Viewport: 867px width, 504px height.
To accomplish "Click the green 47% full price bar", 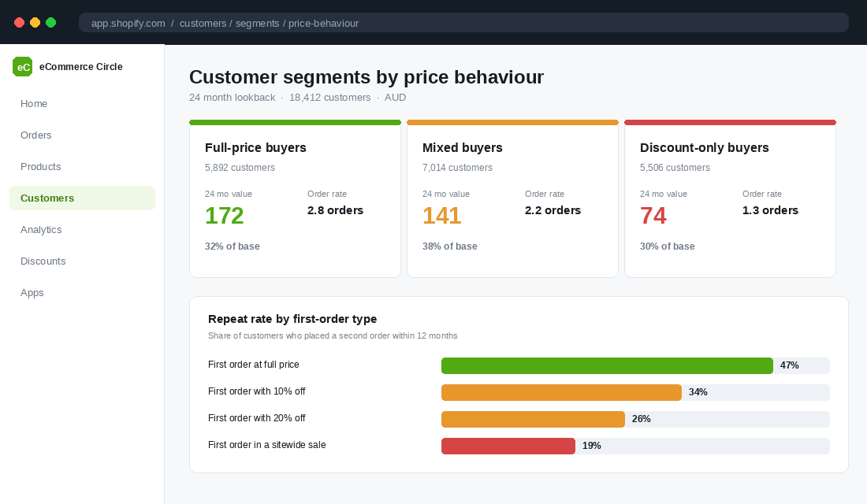I will pos(607,366).
